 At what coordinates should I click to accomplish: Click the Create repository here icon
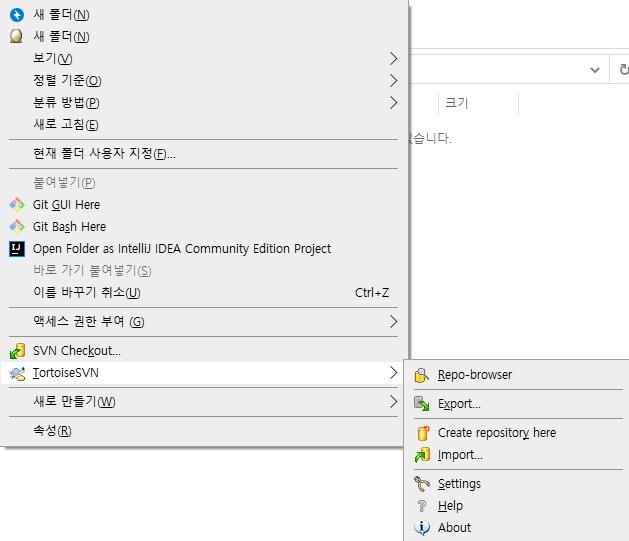(422, 433)
